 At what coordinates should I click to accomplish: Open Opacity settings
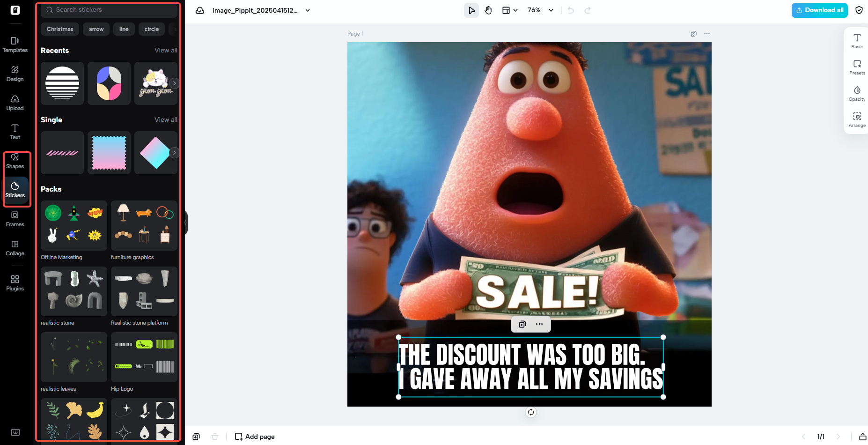(857, 94)
